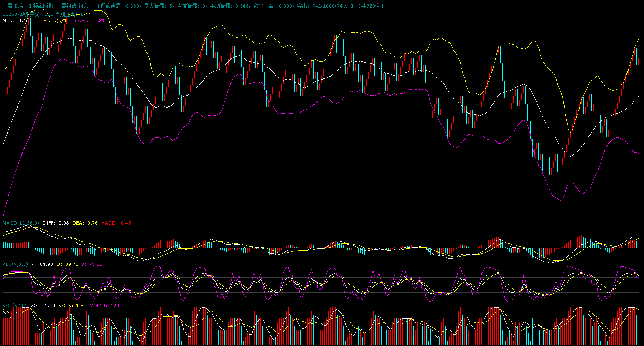Screen dimensions: 644x346
Task: Click the yellow VOL5: 1.80 readout
Action: [x=72, y=306]
